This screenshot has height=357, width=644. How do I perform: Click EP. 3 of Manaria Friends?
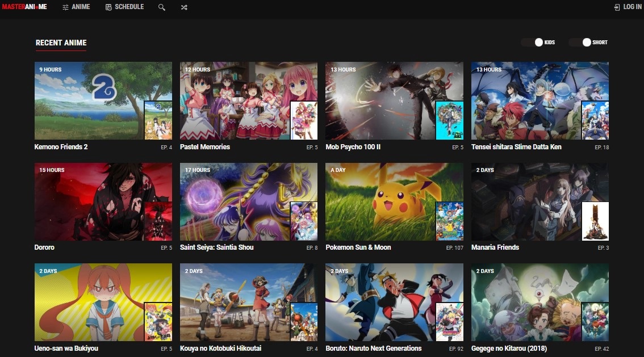603,248
